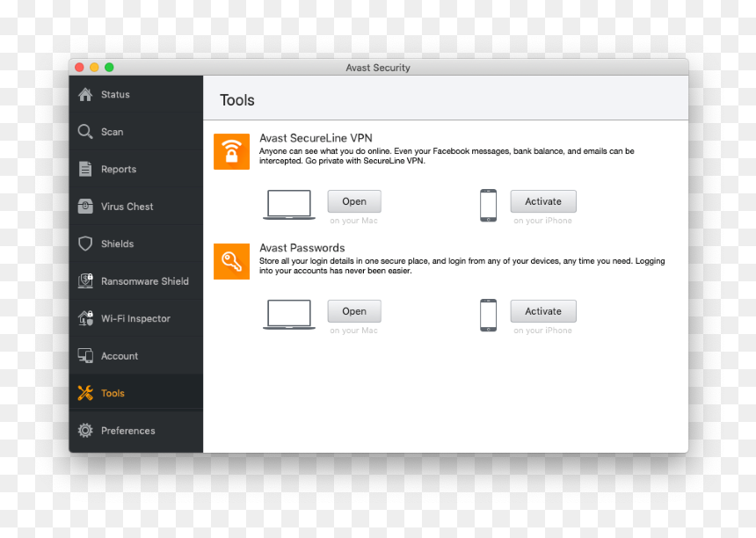This screenshot has height=538, width=756.
Task: Click the Avast Security window title
Action: click(378, 68)
